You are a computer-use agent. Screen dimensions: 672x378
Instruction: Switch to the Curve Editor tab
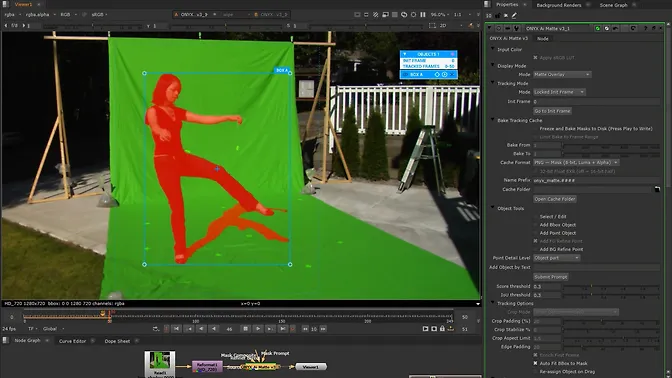72,341
